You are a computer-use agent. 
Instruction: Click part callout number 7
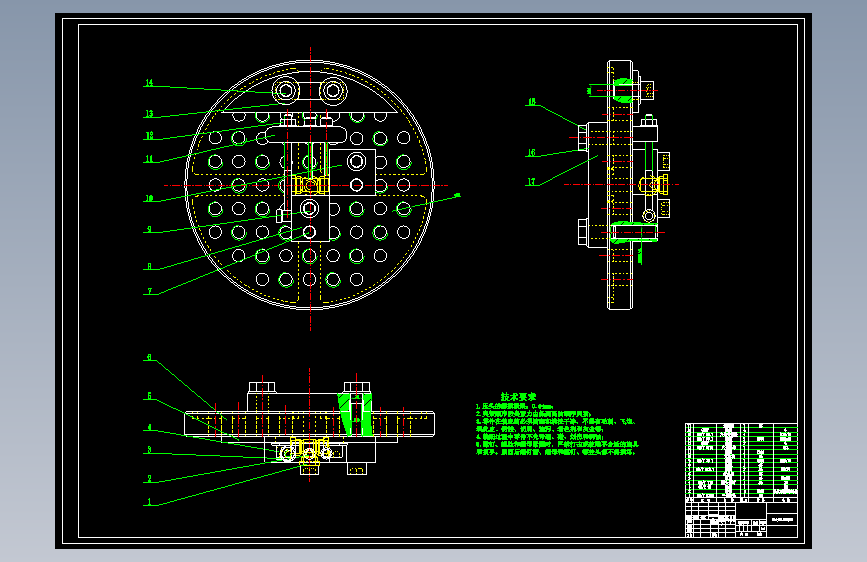point(149,292)
